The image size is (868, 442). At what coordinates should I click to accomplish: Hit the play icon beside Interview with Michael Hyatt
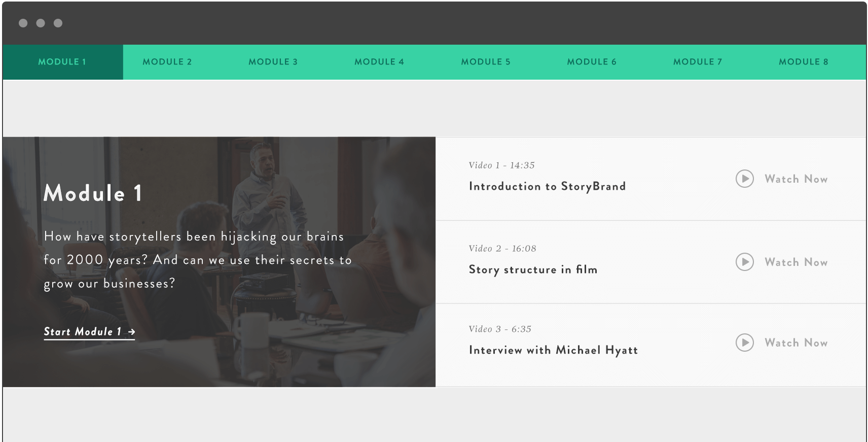click(x=744, y=343)
